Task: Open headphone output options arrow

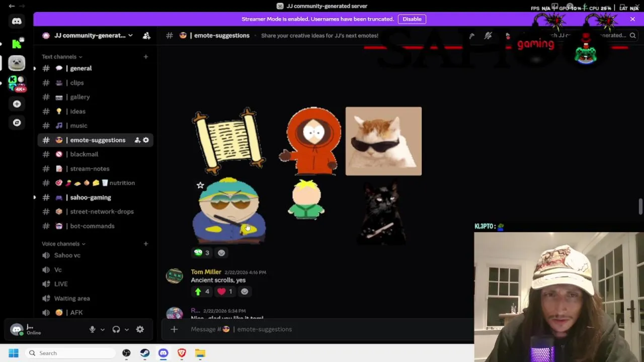Action: click(x=126, y=330)
